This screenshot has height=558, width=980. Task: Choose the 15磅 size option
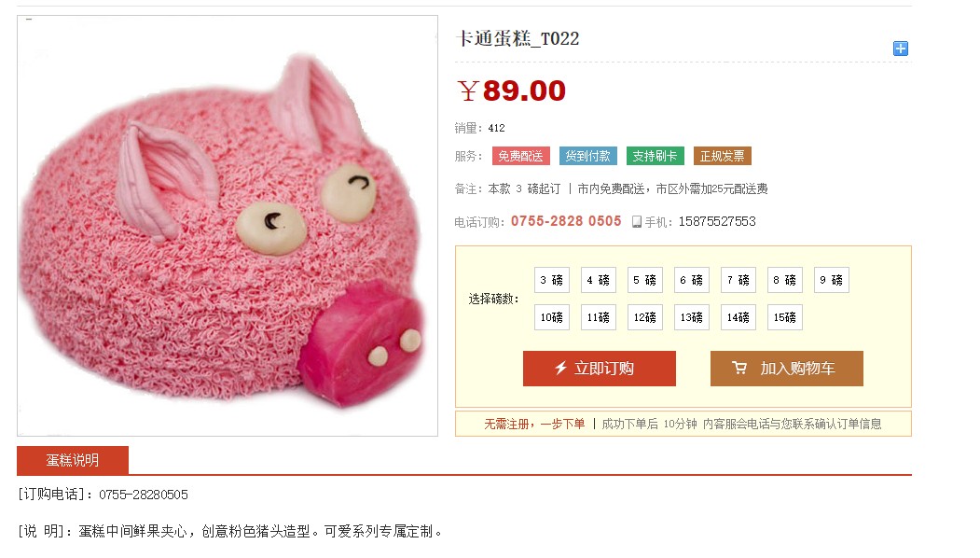tap(784, 317)
